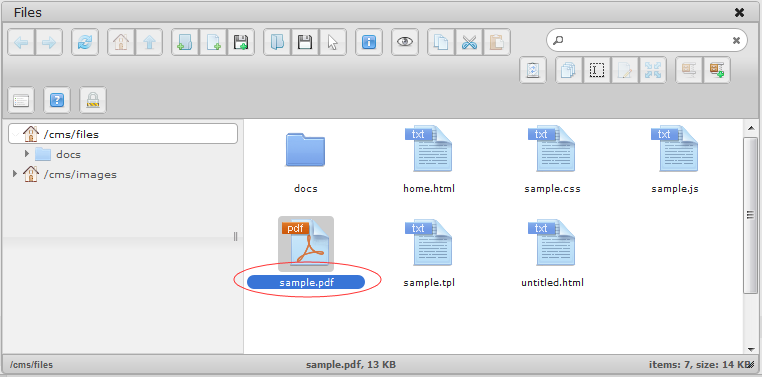Click the padlock toolbar icon

(93, 100)
